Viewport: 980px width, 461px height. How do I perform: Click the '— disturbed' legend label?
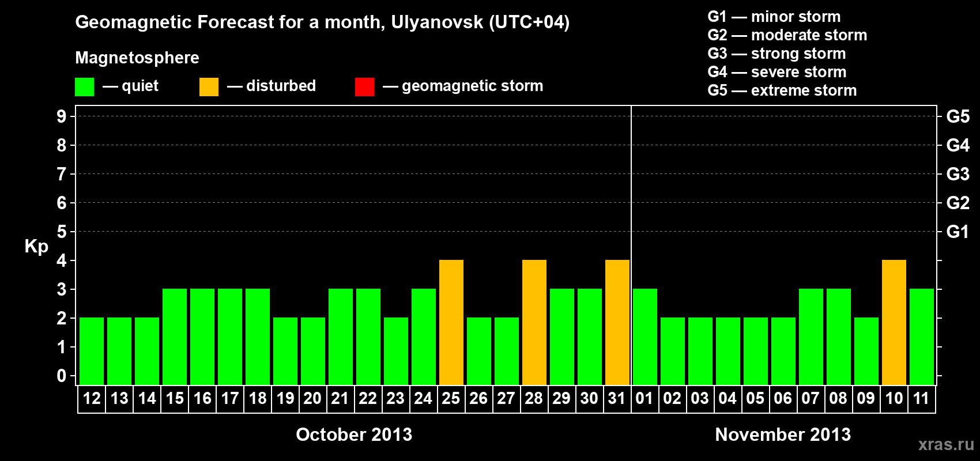(x=272, y=86)
